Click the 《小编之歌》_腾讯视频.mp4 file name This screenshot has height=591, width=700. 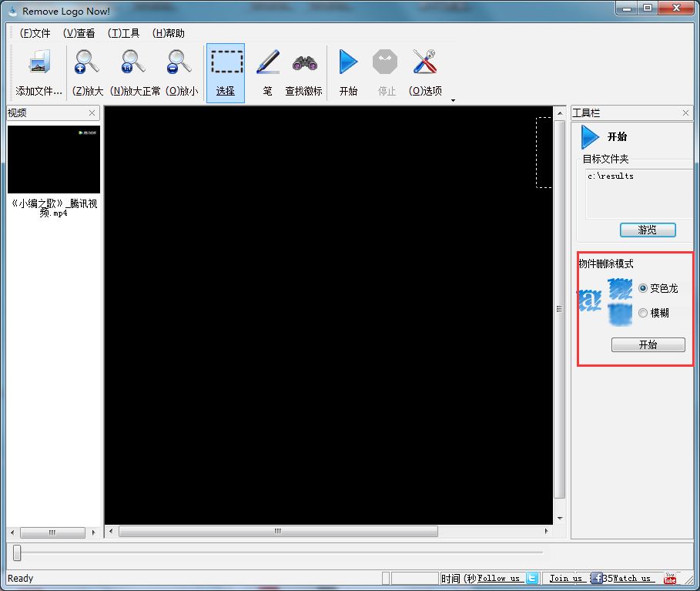54,208
